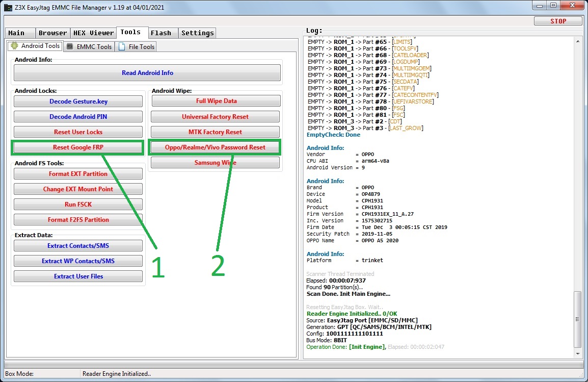Click Oppo/Realme/Vivo Password Reset
The height and width of the screenshot is (382, 588).
(x=215, y=147)
